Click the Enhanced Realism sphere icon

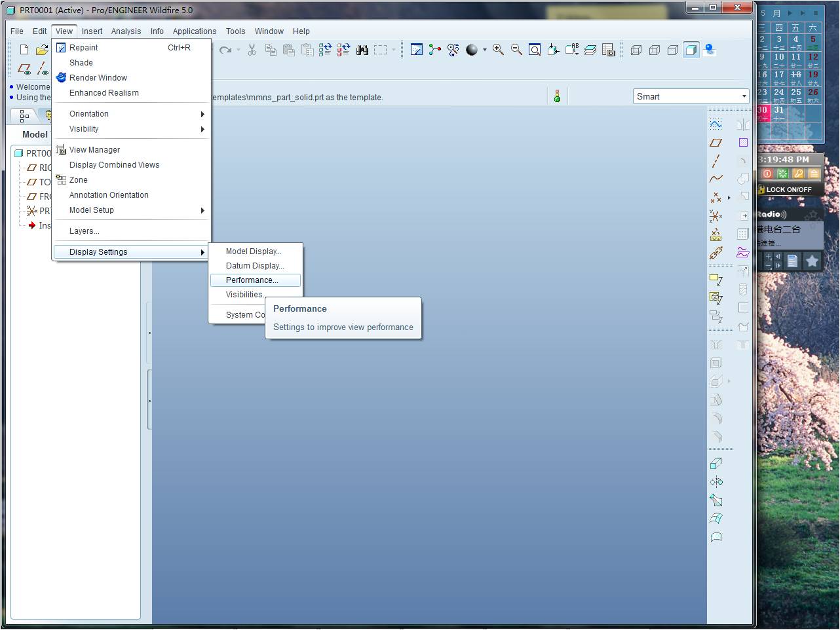pyautogui.click(x=472, y=50)
